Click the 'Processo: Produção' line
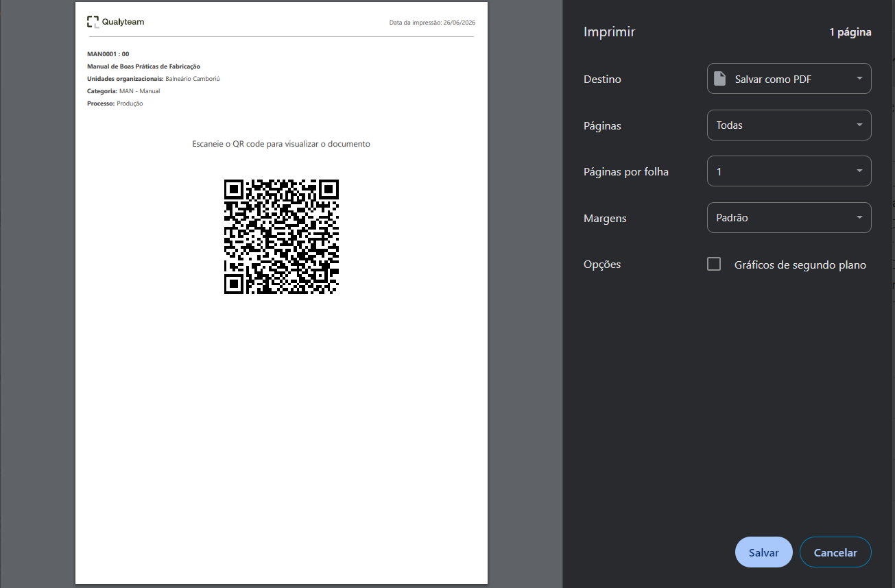This screenshot has height=588, width=895. (115, 103)
